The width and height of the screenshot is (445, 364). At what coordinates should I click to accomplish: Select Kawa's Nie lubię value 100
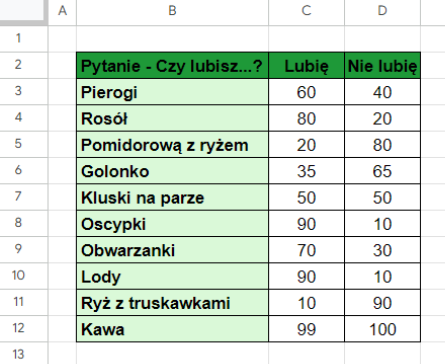(382, 329)
